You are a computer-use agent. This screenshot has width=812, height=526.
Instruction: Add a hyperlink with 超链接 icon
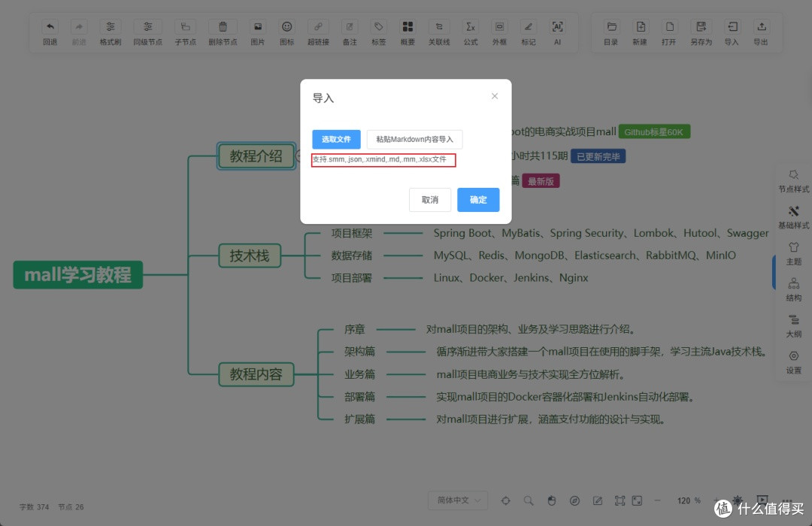click(x=318, y=27)
